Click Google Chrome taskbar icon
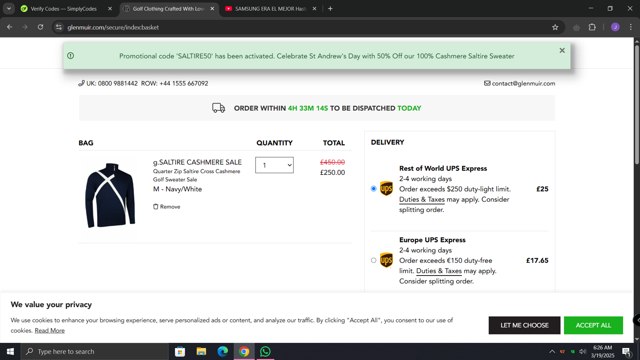This screenshot has height=360, width=640. coord(244,351)
